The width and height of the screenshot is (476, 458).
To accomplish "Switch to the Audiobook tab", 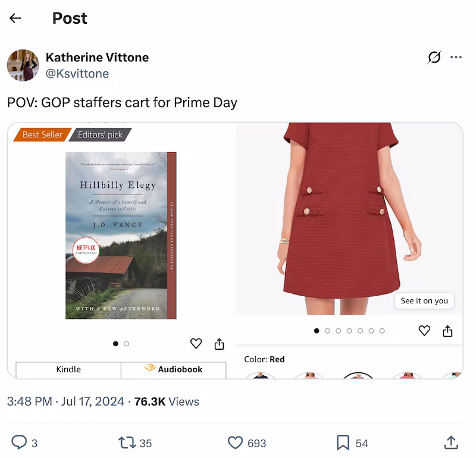I will pos(174,369).
